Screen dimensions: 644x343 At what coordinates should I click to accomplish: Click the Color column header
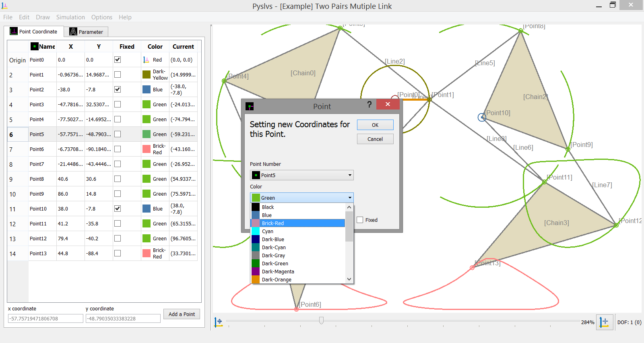point(155,46)
